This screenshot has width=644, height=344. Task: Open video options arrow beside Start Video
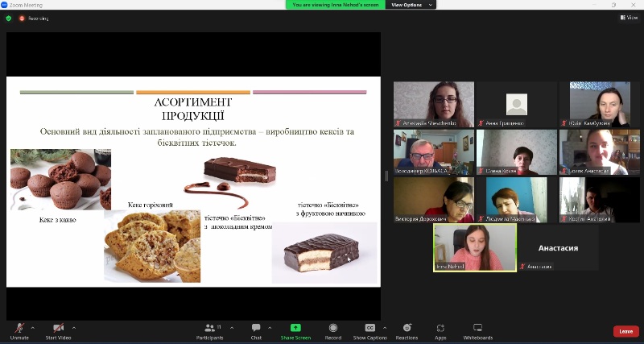pyautogui.click(x=74, y=328)
